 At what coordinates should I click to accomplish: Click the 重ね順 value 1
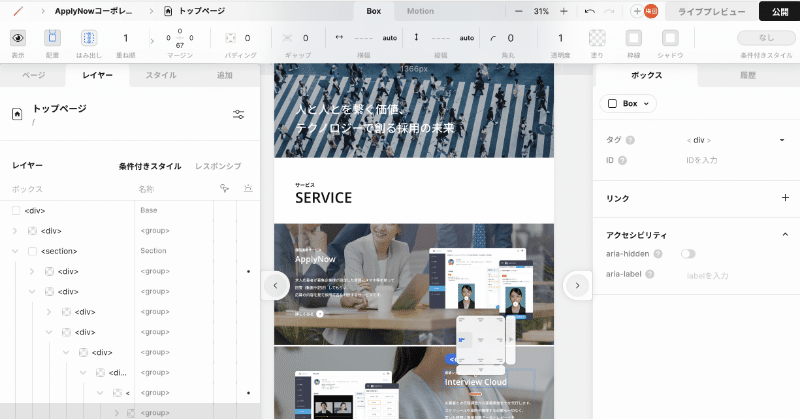click(126, 38)
